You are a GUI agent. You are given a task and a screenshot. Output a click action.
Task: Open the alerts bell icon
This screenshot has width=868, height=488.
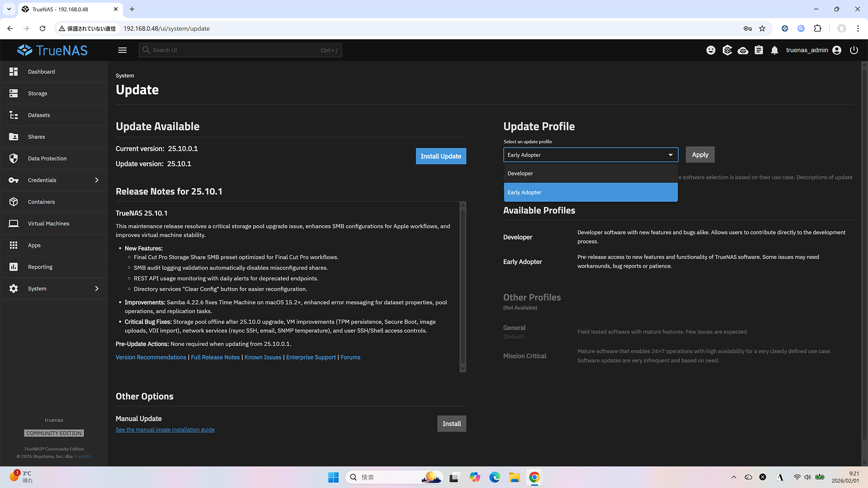774,50
